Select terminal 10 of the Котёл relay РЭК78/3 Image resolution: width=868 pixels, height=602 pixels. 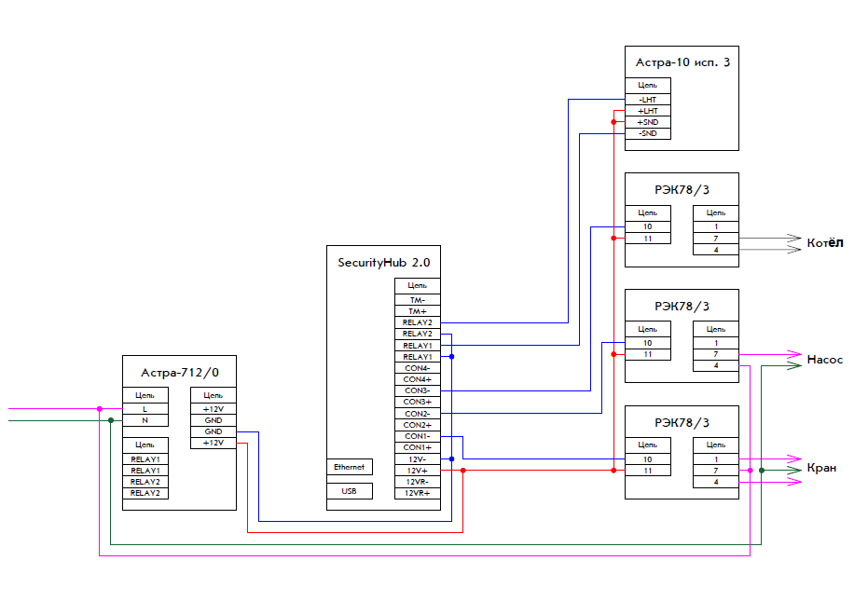point(647,226)
